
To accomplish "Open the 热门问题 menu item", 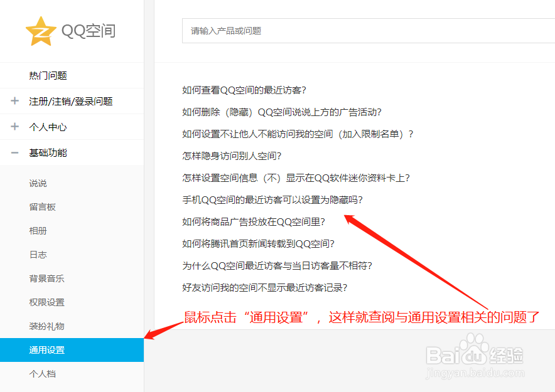I will [72, 76].
